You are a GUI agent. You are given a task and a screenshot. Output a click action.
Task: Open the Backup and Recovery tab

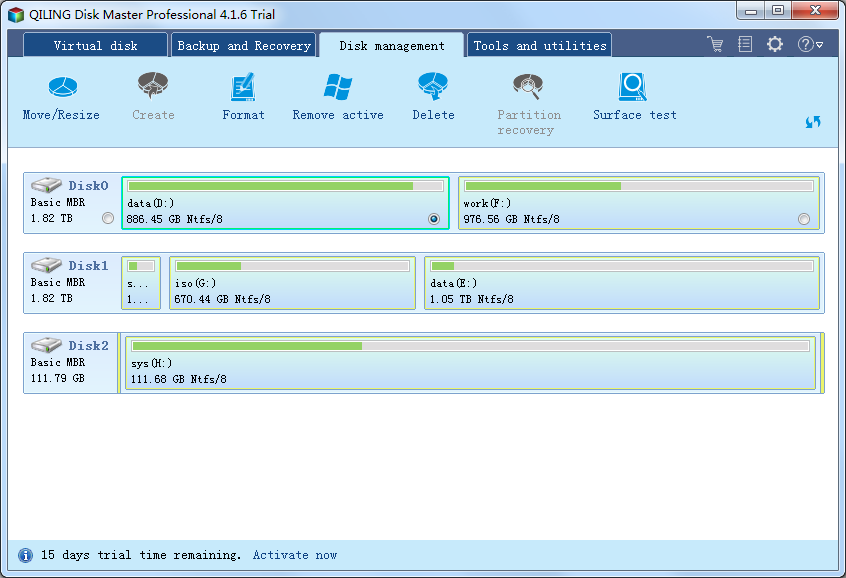click(x=244, y=45)
